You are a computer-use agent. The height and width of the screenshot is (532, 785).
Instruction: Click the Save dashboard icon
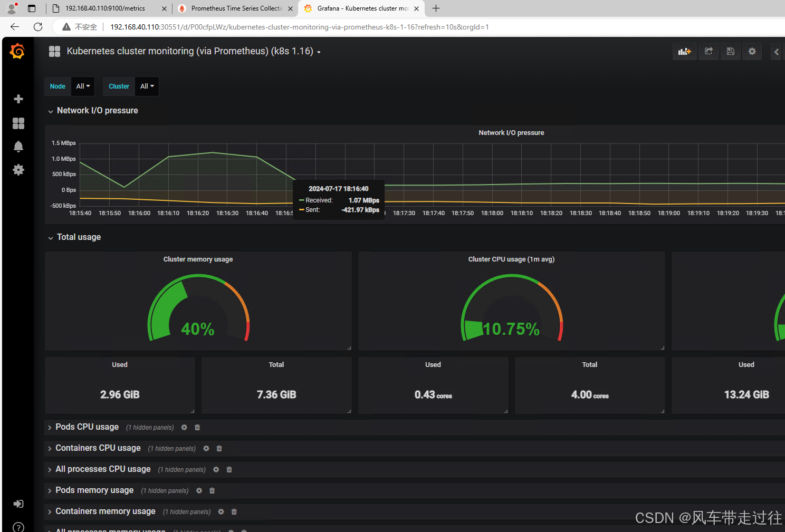pos(731,51)
